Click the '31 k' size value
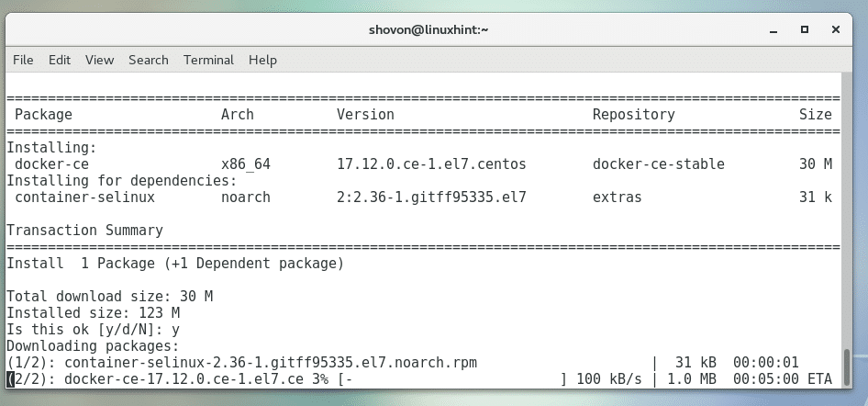The width and height of the screenshot is (868, 406). (816, 197)
